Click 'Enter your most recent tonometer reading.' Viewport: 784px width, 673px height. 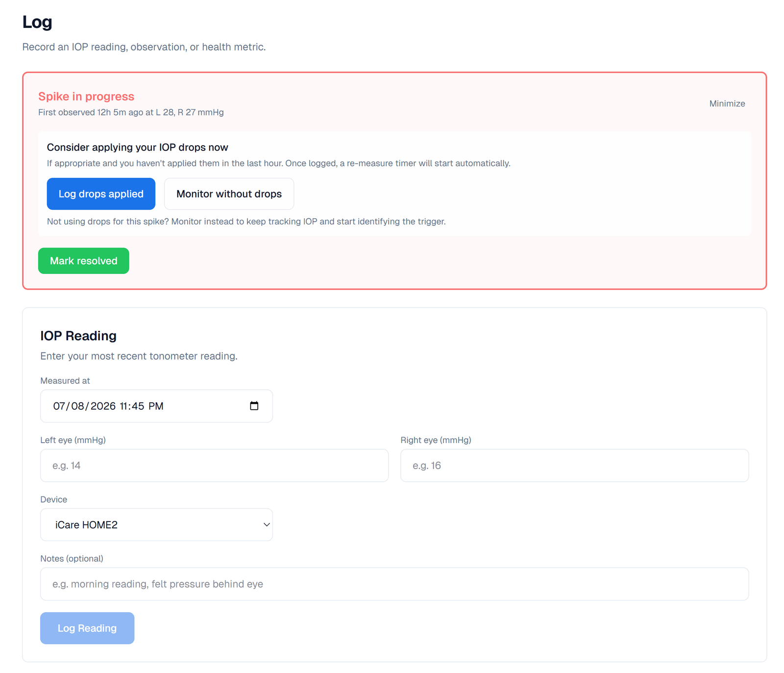tap(139, 356)
